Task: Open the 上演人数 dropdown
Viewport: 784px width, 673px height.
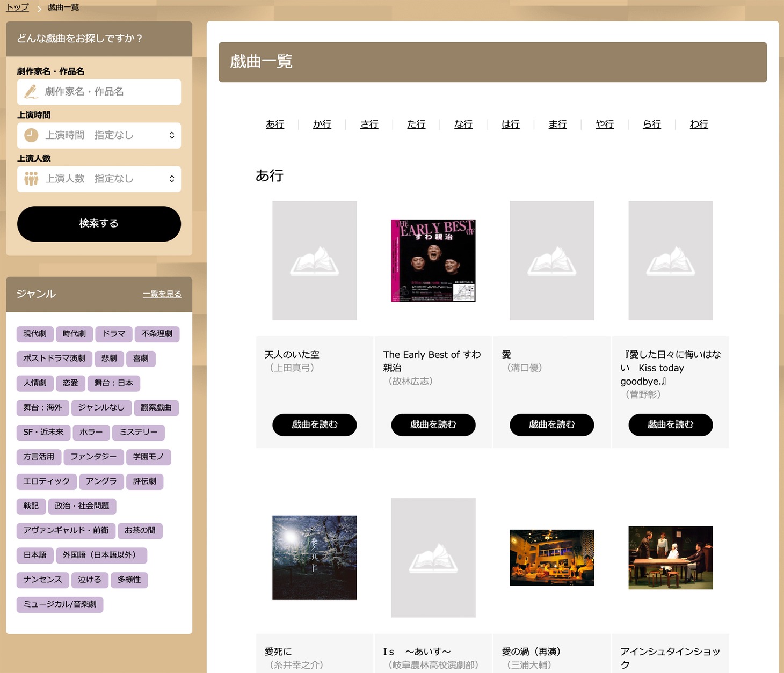Action: tap(99, 179)
